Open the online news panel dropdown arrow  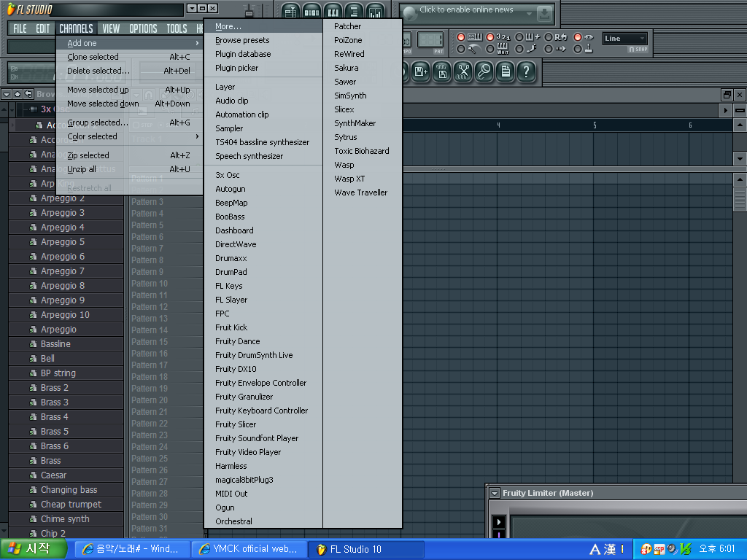point(529,14)
